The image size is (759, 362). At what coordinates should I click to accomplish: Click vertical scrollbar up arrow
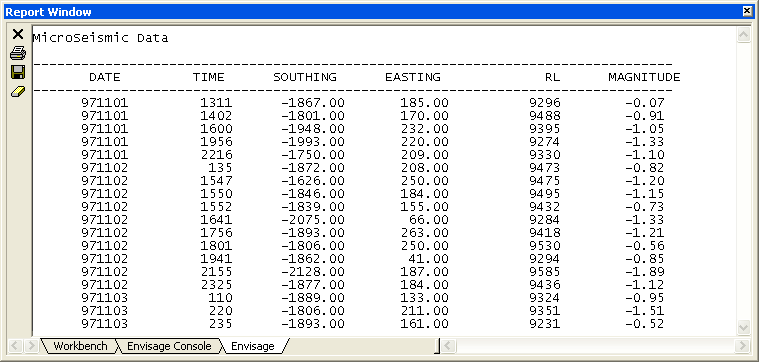(x=743, y=34)
